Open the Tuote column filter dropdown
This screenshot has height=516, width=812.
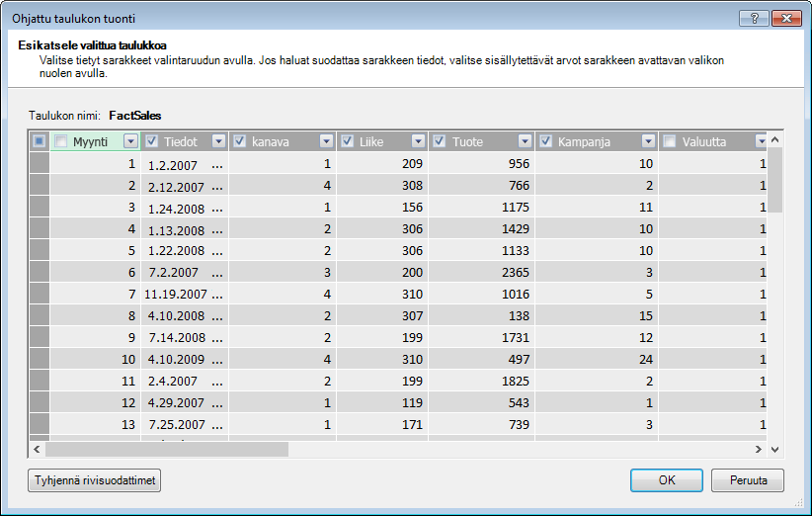526,141
